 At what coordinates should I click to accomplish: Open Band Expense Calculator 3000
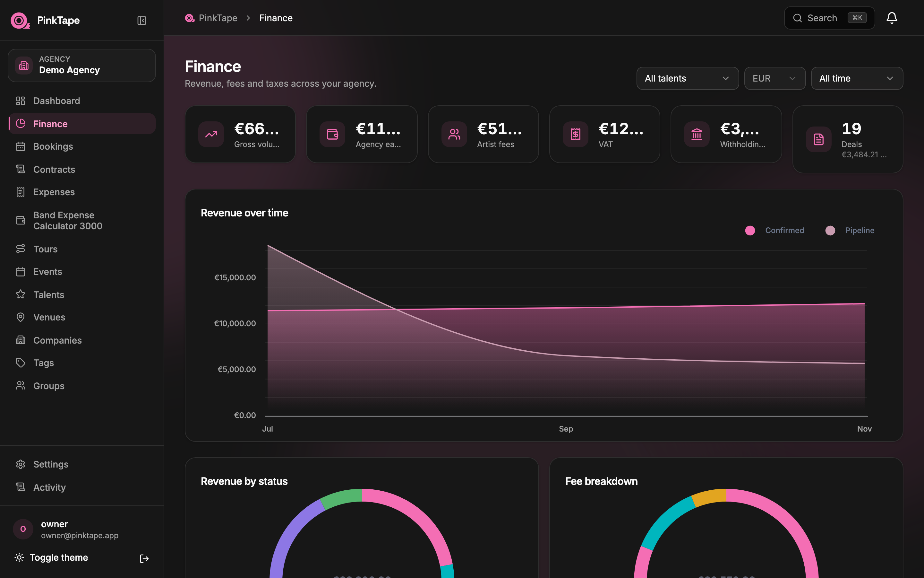[x=82, y=221]
